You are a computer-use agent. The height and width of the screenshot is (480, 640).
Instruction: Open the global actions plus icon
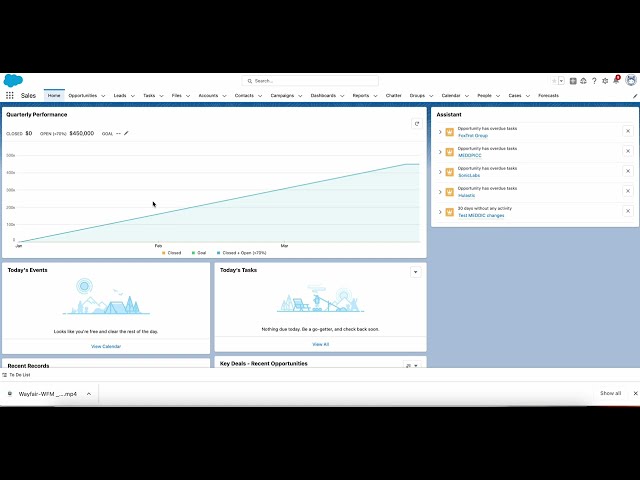[x=573, y=81]
